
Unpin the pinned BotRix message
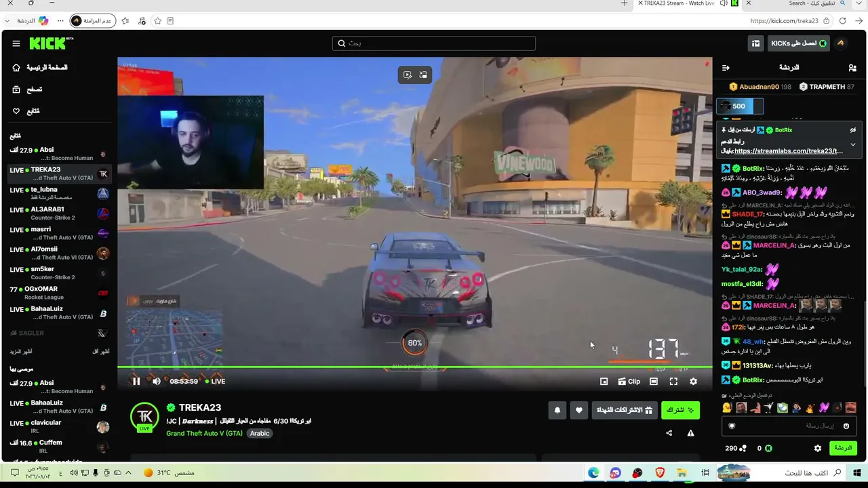853,130
